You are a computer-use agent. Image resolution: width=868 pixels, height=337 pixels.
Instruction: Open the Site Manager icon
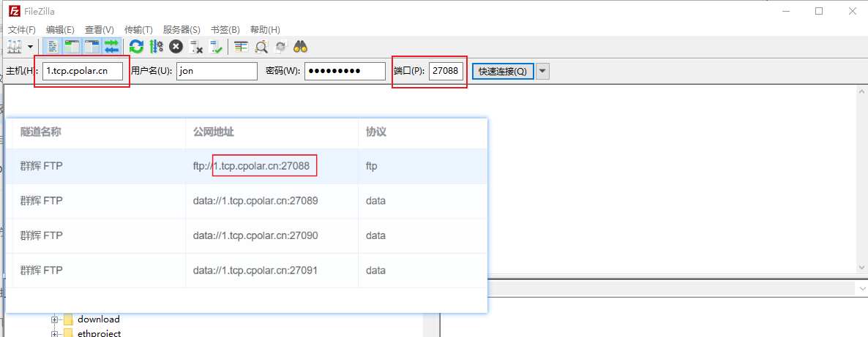click(x=15, y=47)
